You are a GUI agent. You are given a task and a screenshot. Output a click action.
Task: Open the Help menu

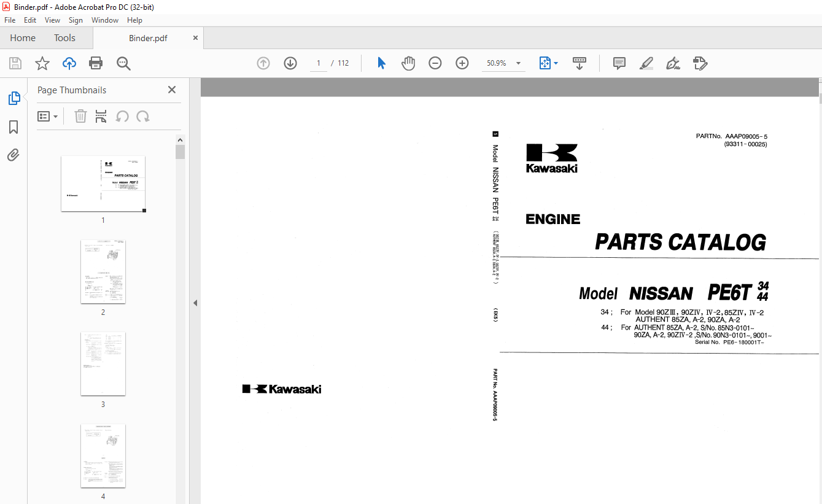click(x=134, y=20)
